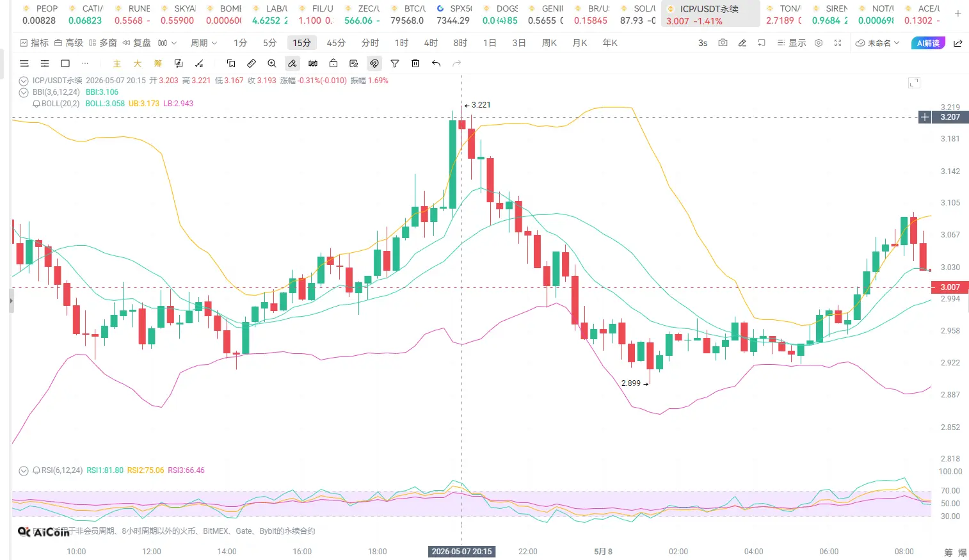
Task: Switch chart to 周K interval
Action: (x=549, y=43)
